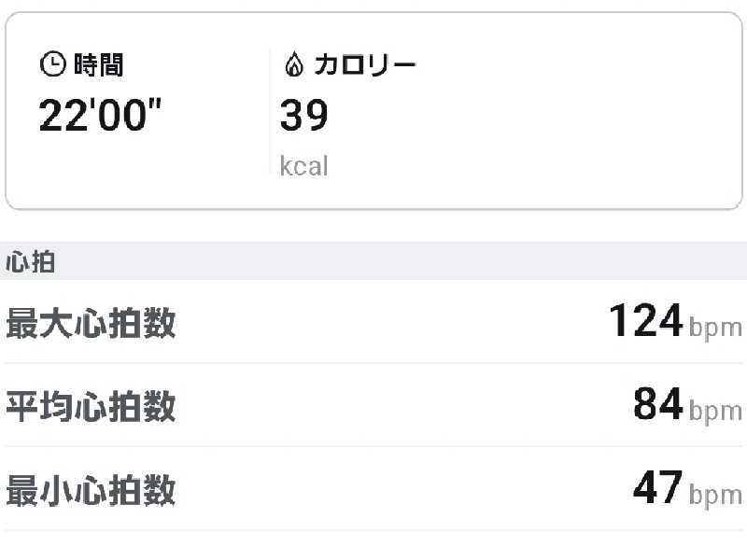Click the vertical divider between 時間 and カロリー

click(270, 112)
